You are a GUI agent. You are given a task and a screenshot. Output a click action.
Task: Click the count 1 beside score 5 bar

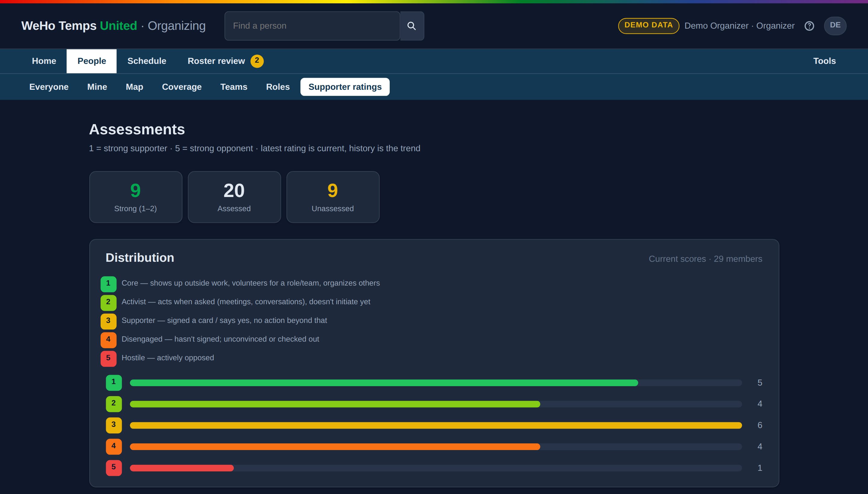[760, 468]
